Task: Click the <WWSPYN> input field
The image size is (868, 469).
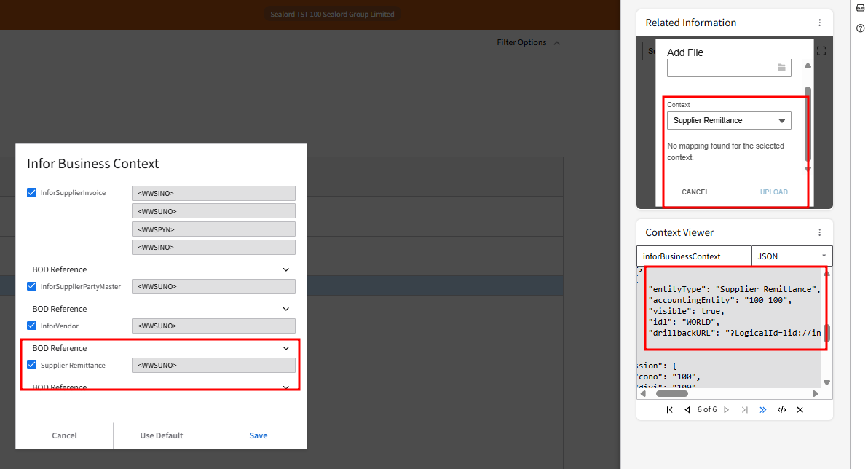Action: tap(213, 229)
